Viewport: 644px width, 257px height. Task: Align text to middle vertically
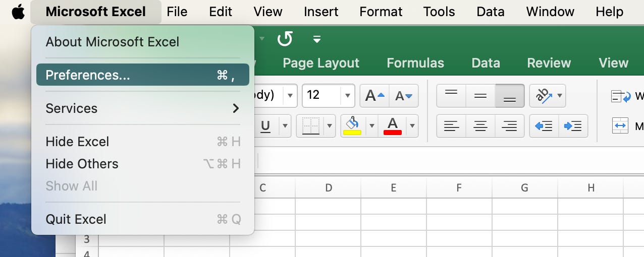point(480,96)
